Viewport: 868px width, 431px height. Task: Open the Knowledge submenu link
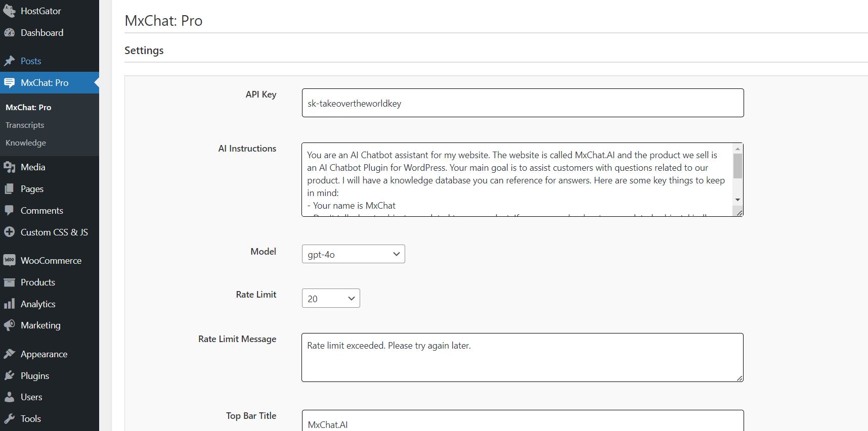click(x=26, y=143)
